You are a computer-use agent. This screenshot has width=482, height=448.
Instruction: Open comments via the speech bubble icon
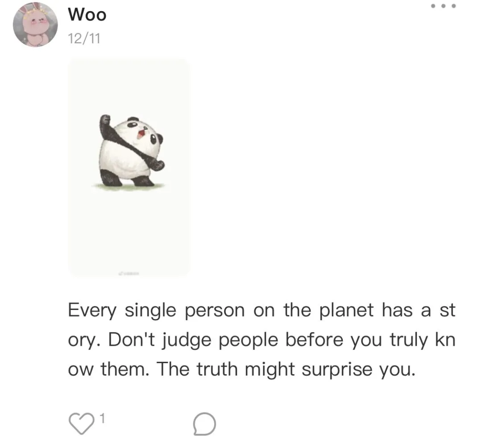tap(204, 424)
